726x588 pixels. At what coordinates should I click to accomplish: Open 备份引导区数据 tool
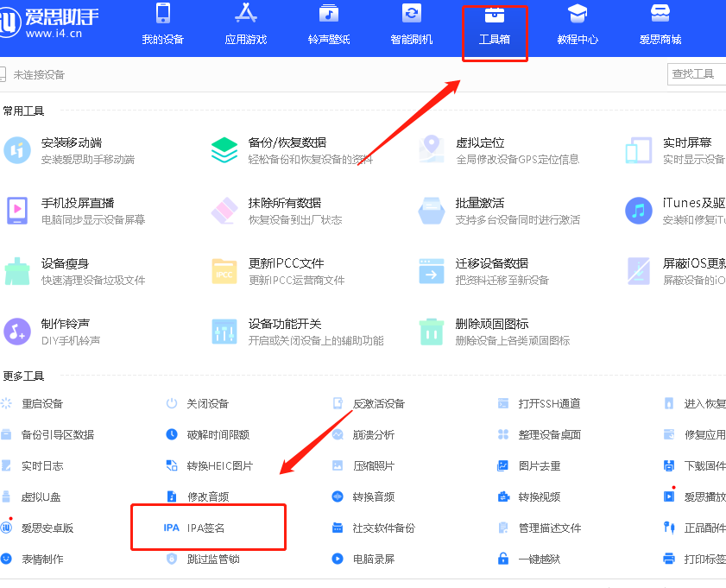[x=47, y=435]
